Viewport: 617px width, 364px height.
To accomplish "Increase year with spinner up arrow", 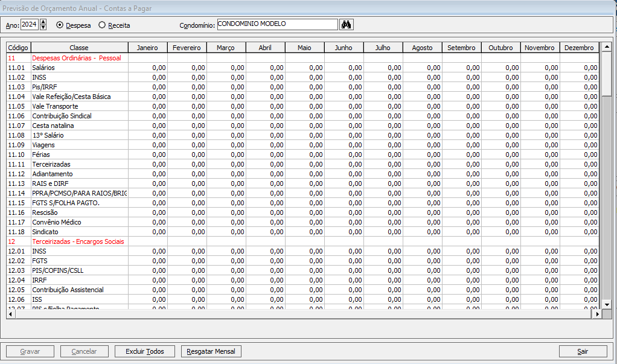I will [x=43, y=22].
